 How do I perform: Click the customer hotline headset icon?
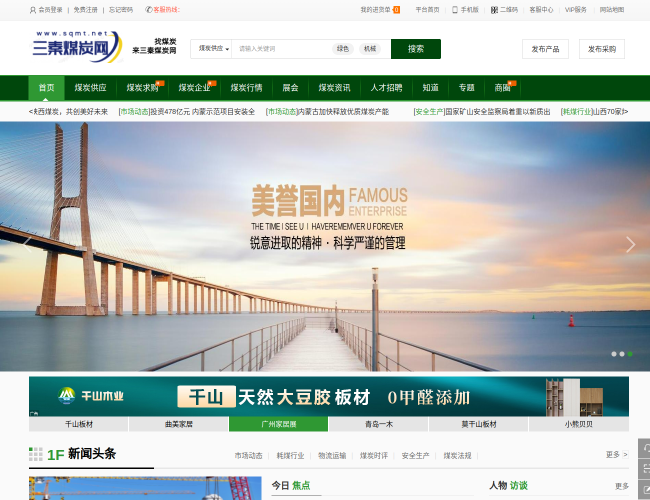[148, 10]
